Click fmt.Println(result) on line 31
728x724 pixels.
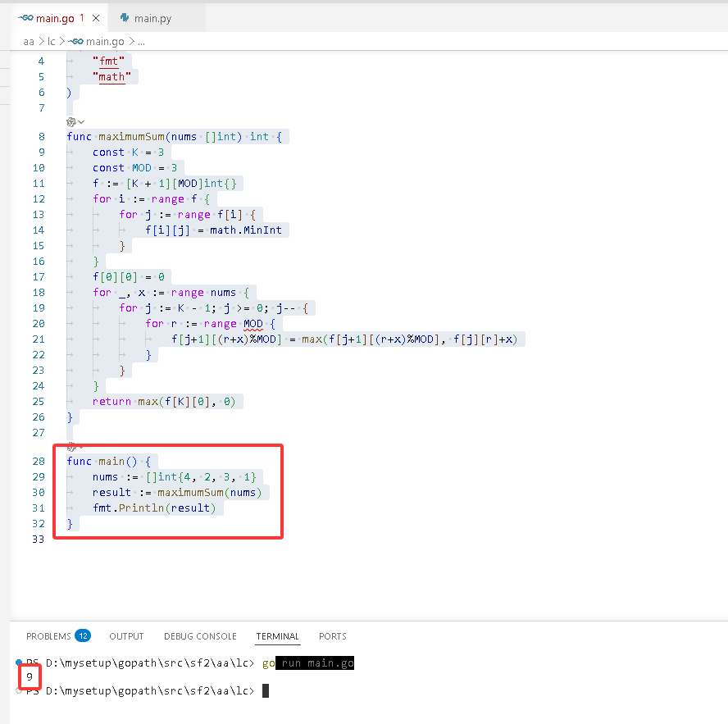pyautogui.click(x=154, y=508)
